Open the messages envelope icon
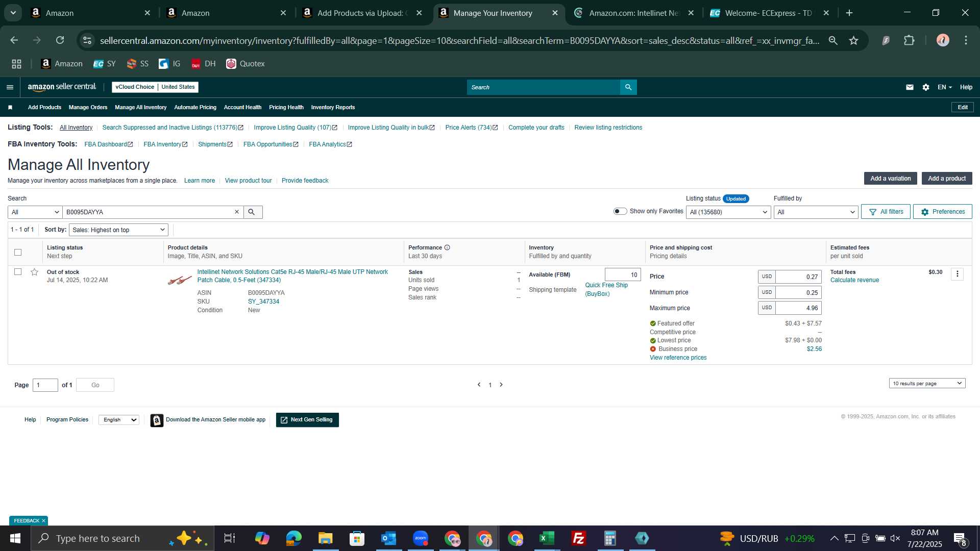Screen dimensions: 980x551 pos(910,87)
